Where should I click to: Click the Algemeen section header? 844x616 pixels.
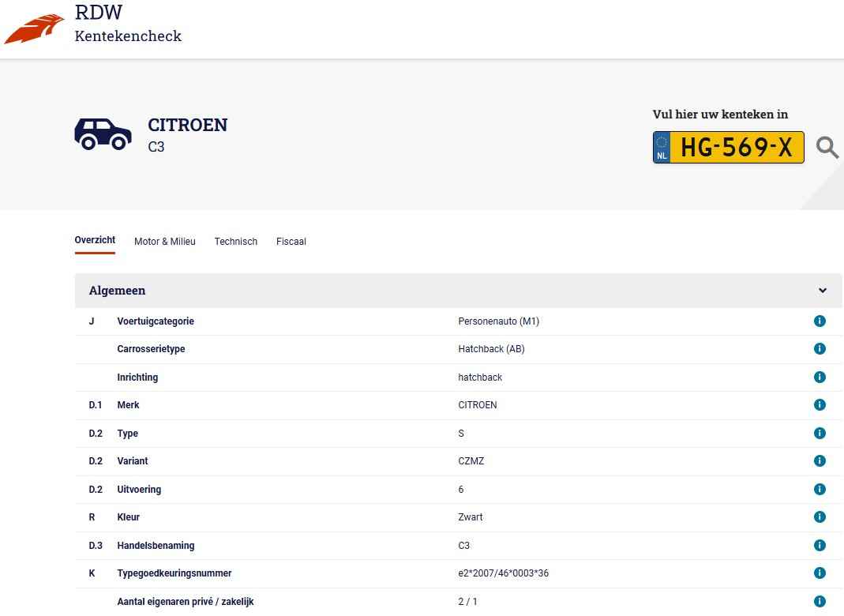coord(458,291)
